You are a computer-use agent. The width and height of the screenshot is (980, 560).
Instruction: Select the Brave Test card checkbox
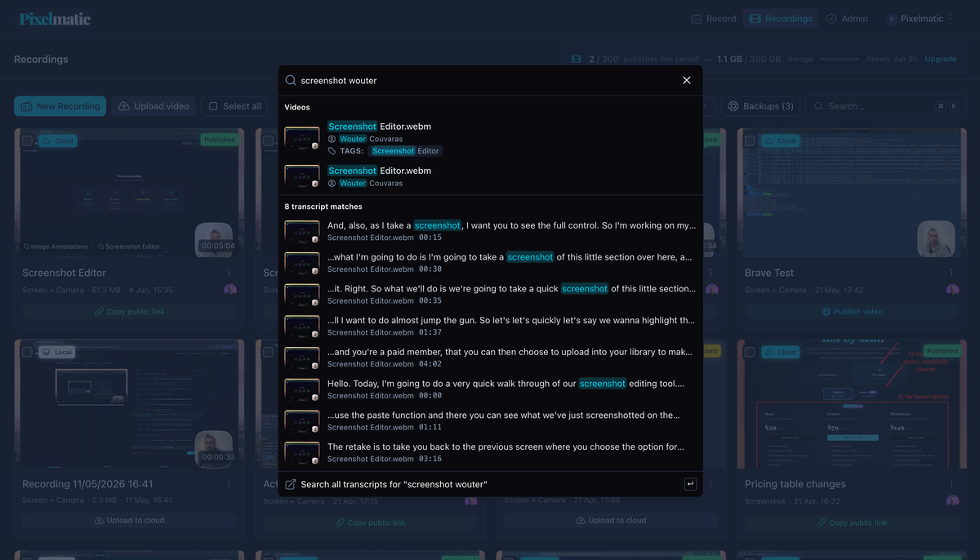750,141
